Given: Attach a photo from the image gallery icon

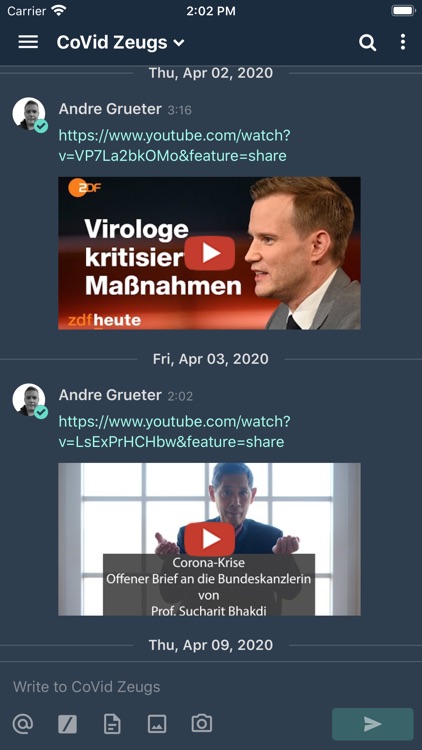Looking at the screenshot, I should (x=157, y=724).
